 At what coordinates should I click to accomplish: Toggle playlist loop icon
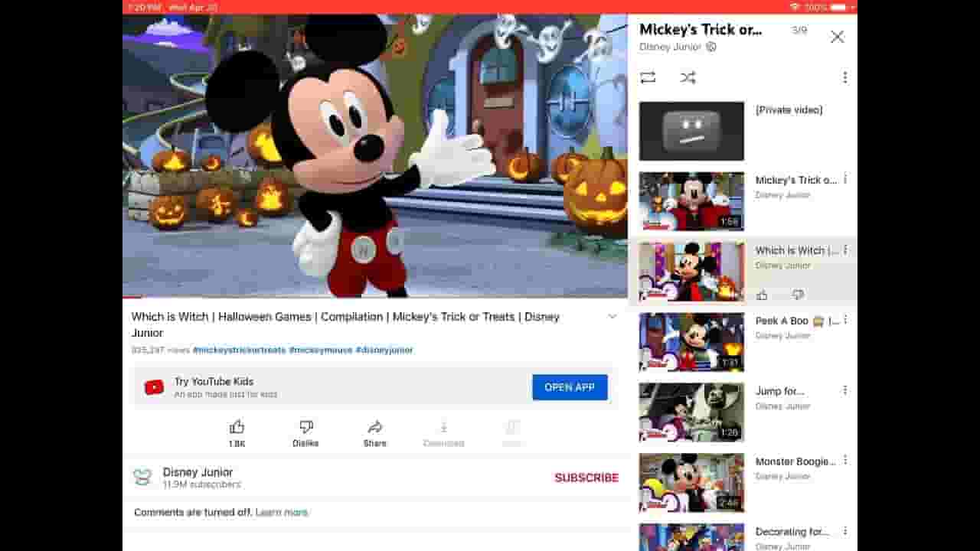coord(648,77)
